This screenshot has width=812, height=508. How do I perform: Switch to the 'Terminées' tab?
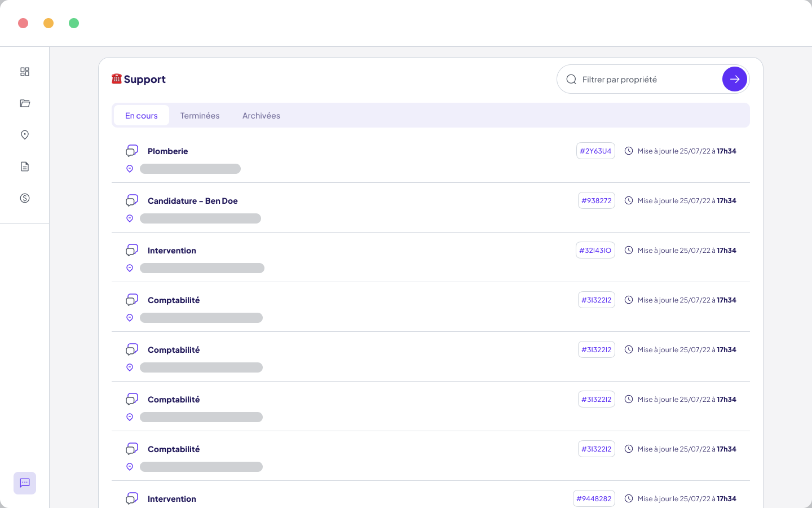tap(200, 115)
